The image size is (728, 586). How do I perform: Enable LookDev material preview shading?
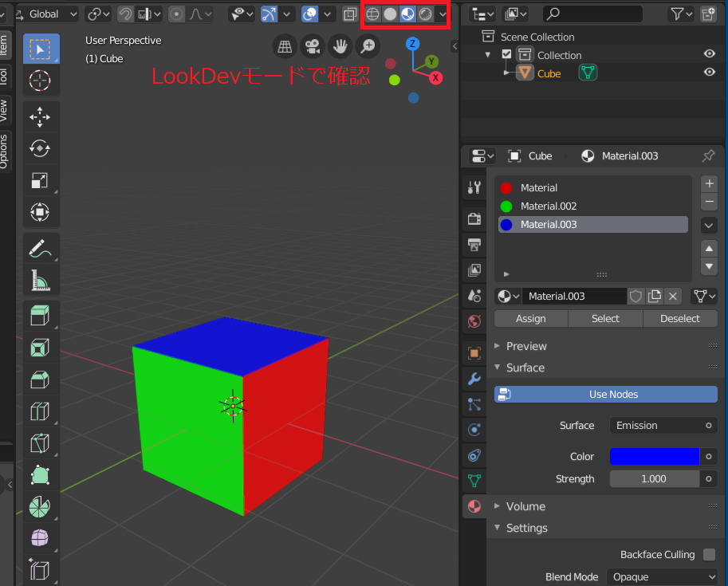[407, 14]
